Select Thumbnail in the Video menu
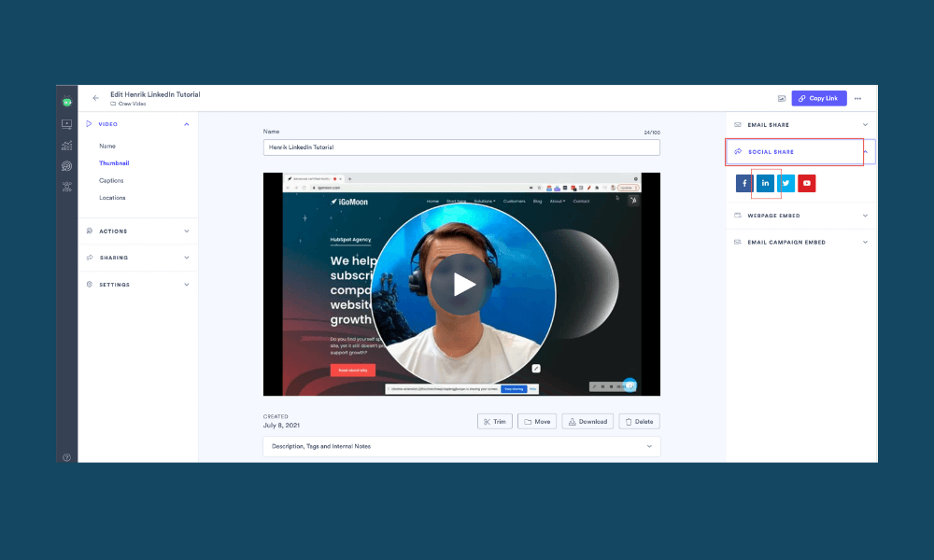The height and width of the screenshot is (560, 934). coord(114,163)
